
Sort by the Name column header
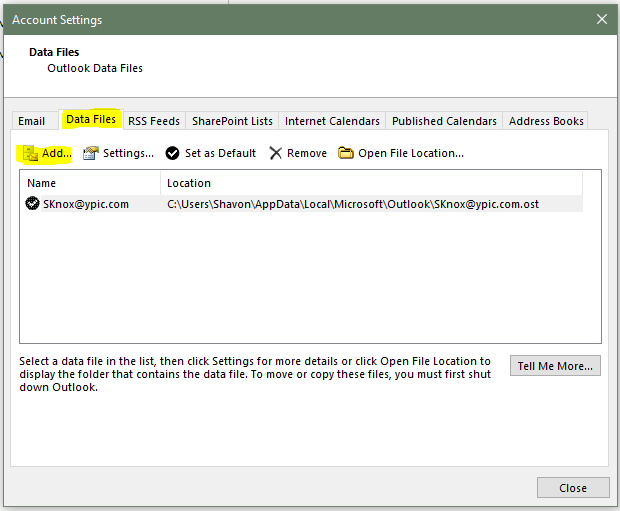(x=90, y=183)
